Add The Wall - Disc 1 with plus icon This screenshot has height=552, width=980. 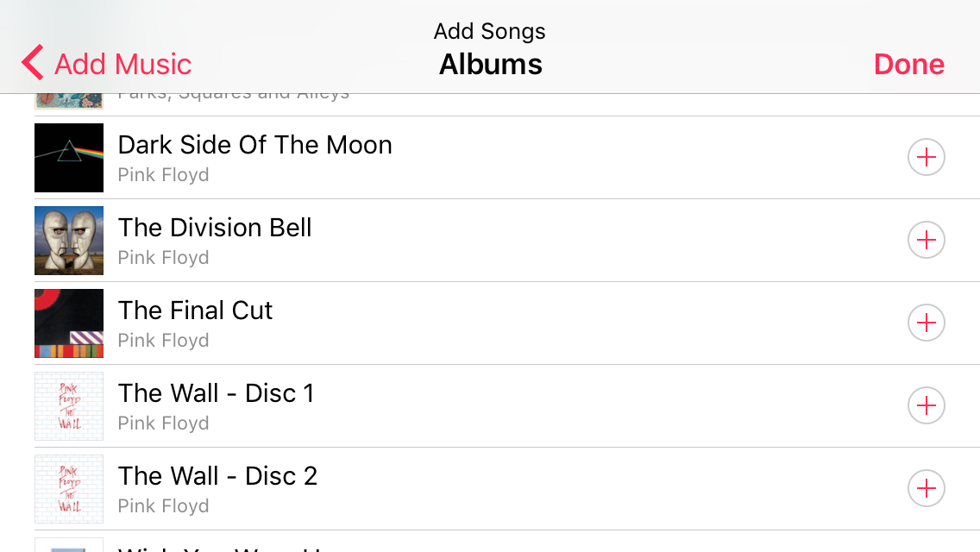tap(926, 405)
